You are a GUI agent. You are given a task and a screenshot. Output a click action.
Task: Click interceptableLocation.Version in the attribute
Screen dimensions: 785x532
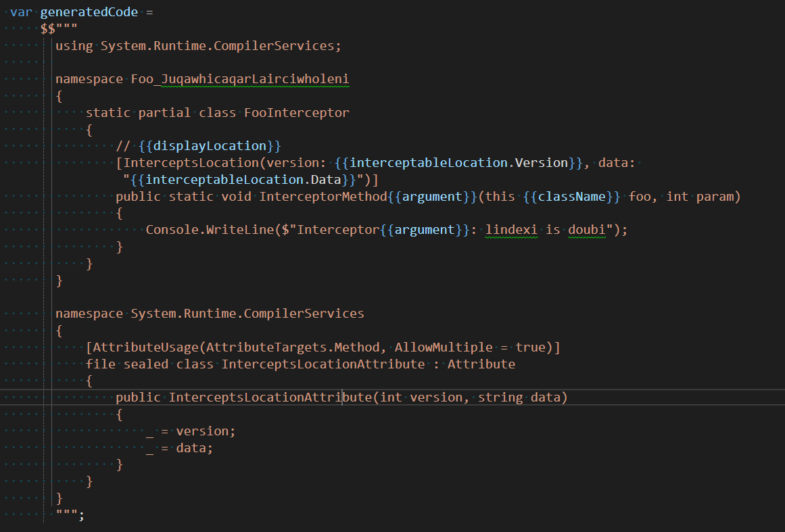coord(459,163)
